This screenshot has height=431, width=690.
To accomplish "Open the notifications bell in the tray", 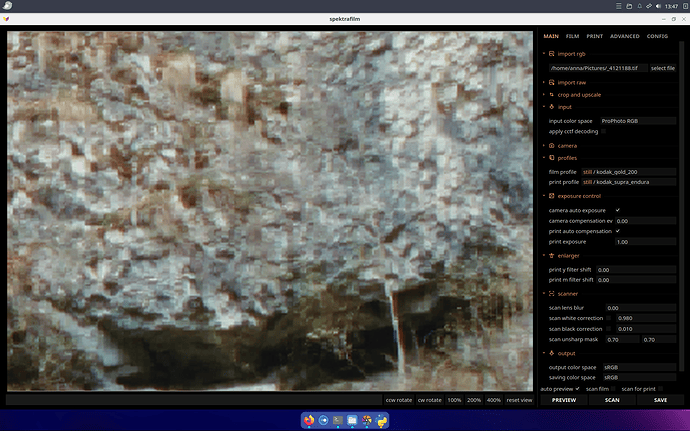I will pos(639,6).
